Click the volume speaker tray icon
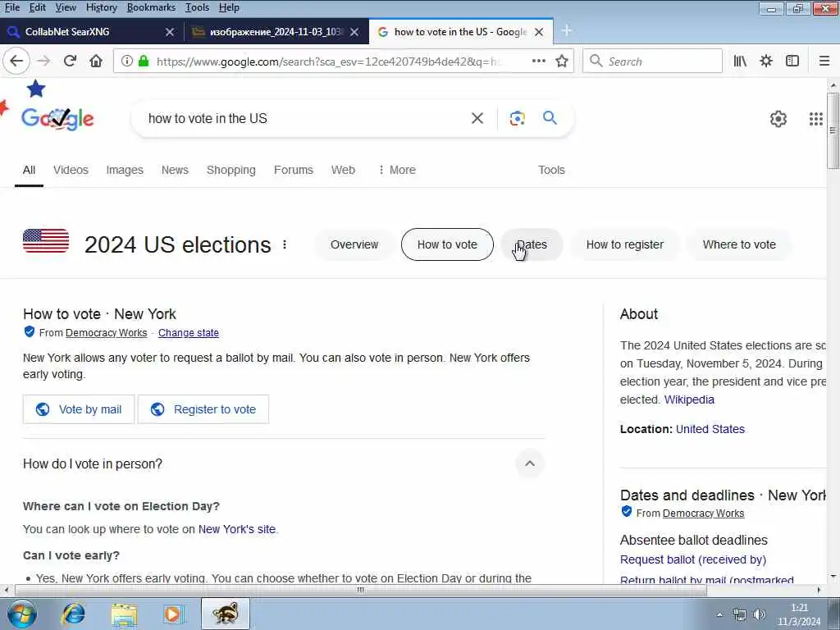This screenshot has width=840, height=630. click(x=759, y=614)
